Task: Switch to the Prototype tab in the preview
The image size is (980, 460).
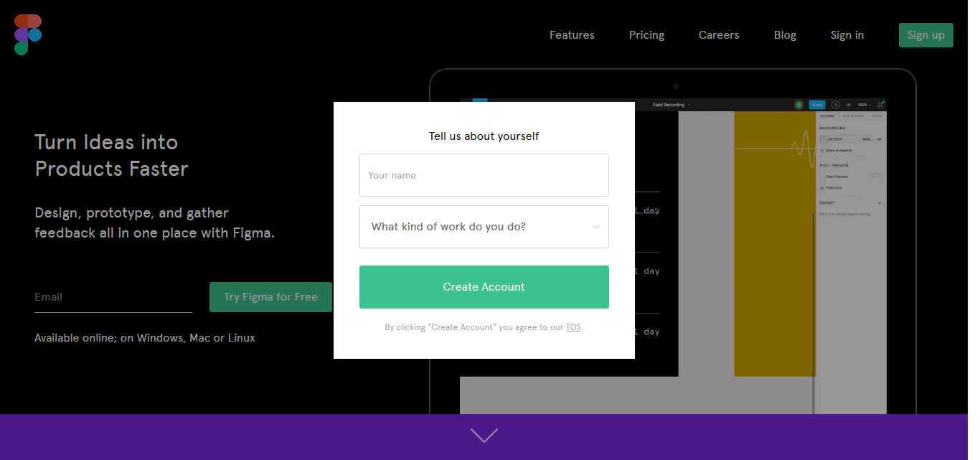Action: click(x=853, y=116)
